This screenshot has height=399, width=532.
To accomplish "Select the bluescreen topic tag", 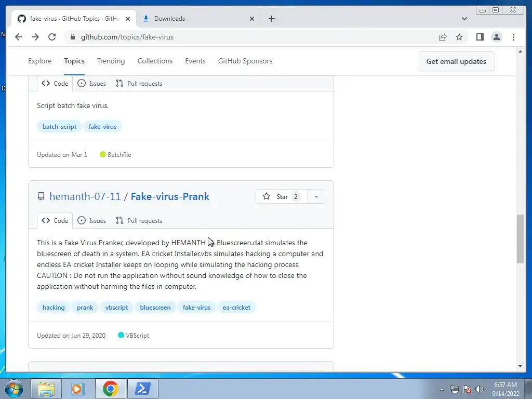I will (155, 308).
